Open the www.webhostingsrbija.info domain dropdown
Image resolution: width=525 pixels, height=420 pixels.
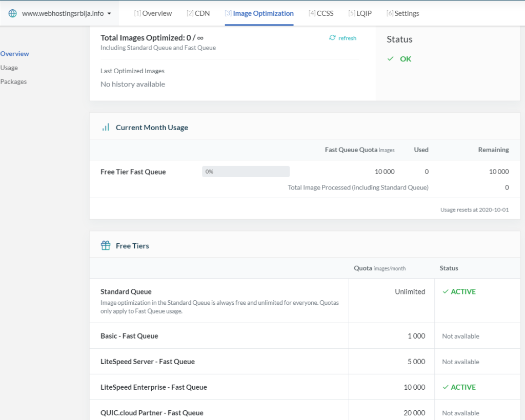[x=63, y=13]
